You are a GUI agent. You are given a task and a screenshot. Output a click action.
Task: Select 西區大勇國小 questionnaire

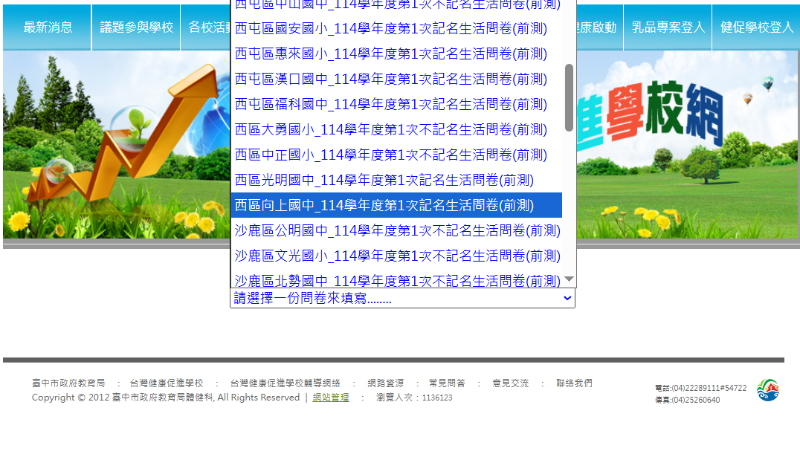pyautogui.click(x=391, y=129)
